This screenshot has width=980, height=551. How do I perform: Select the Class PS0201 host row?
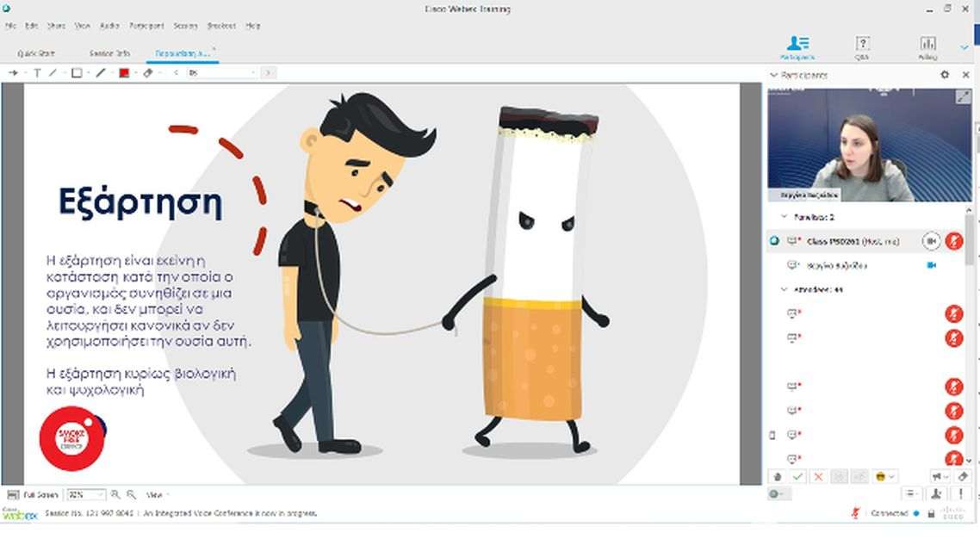pyautogui.click(x=867, y=241)
